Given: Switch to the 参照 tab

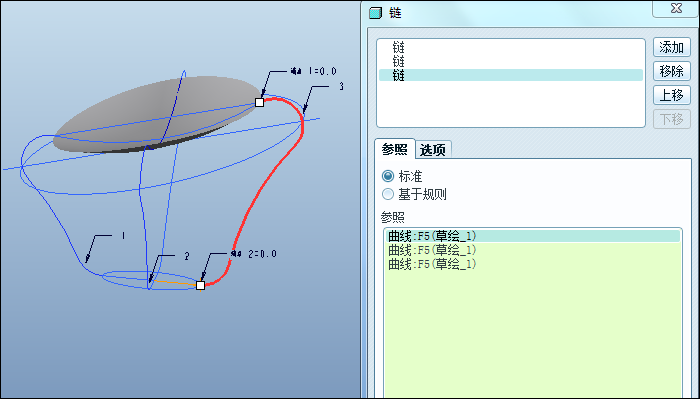Looking at the screenshot, I should click(x=395, y=149).
